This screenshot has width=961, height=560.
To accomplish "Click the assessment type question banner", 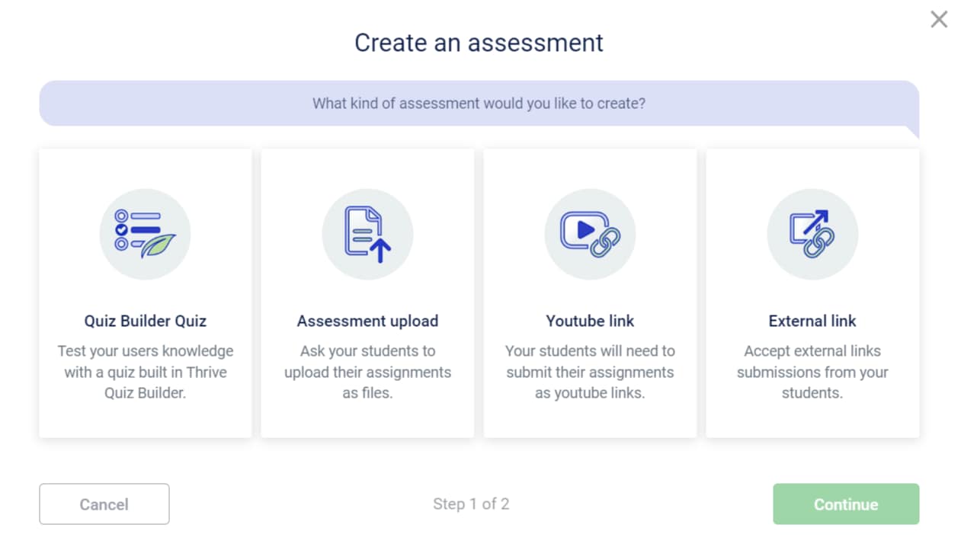I will tap(479, 103).
